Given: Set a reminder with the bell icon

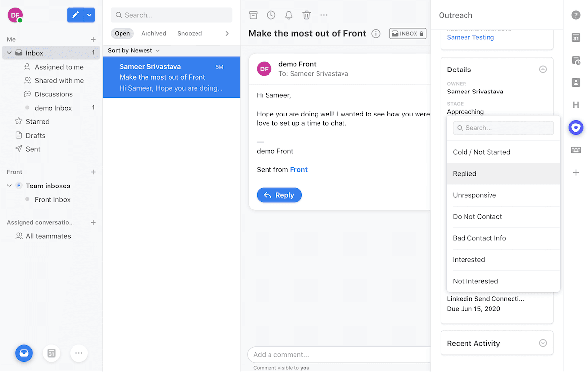Looking at the screenshot, I should (x=289, y=15).
